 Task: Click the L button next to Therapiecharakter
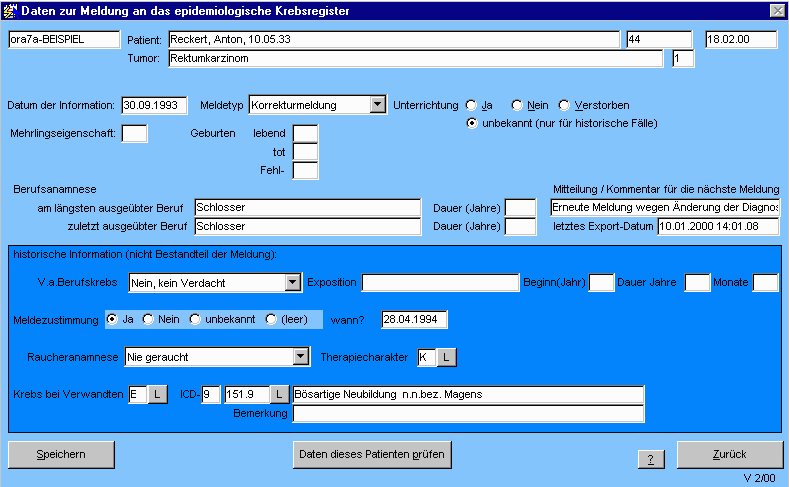(x=447, y=356)
